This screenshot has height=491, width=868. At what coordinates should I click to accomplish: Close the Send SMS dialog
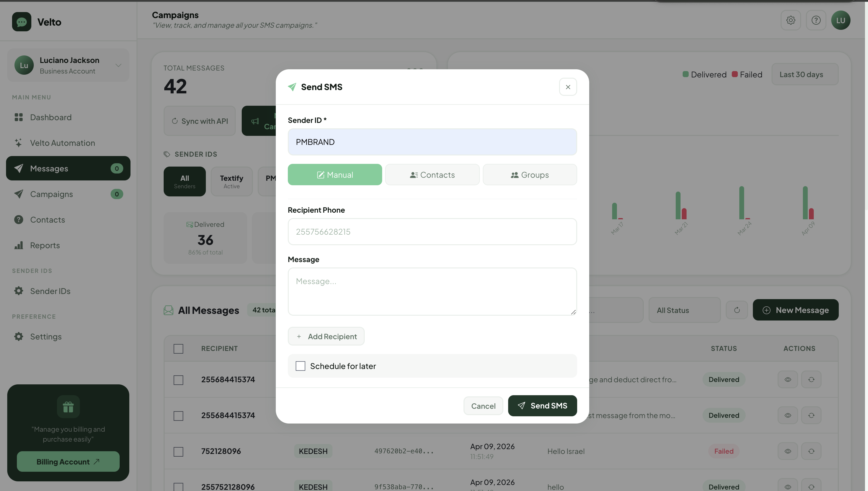pos(568,87)
